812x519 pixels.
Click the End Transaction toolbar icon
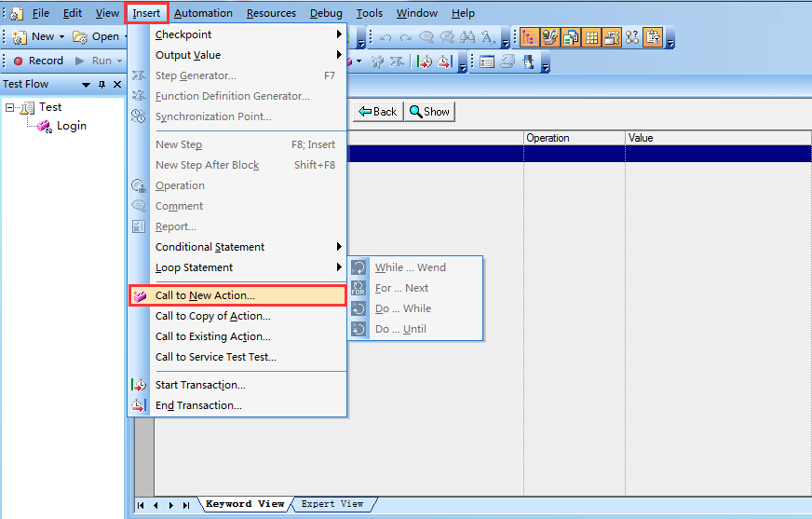[445, 62]
